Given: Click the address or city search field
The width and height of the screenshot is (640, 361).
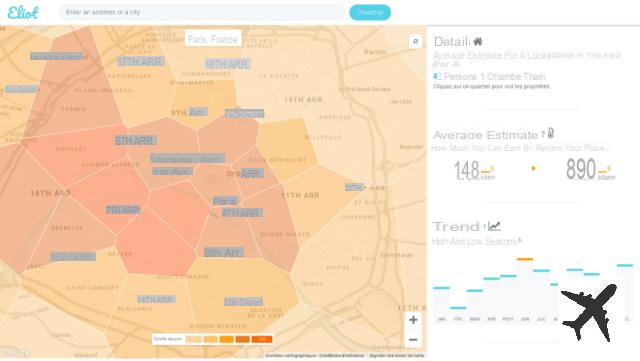Looking at the screenshot, I should (202, 12).
